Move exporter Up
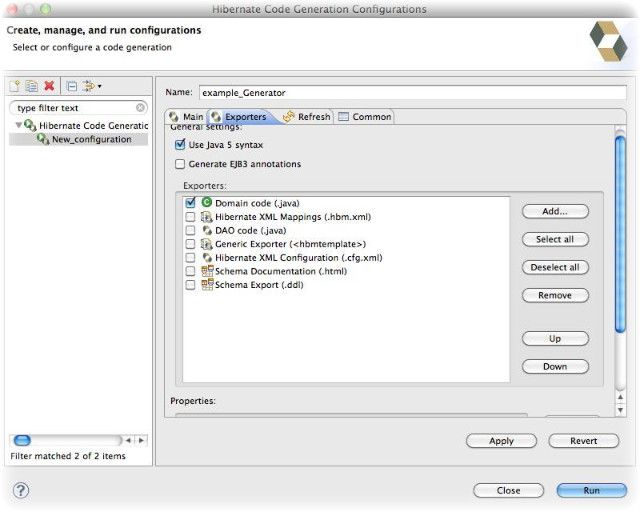The height and width of the screenshot is (512, 640). point(555,338)
